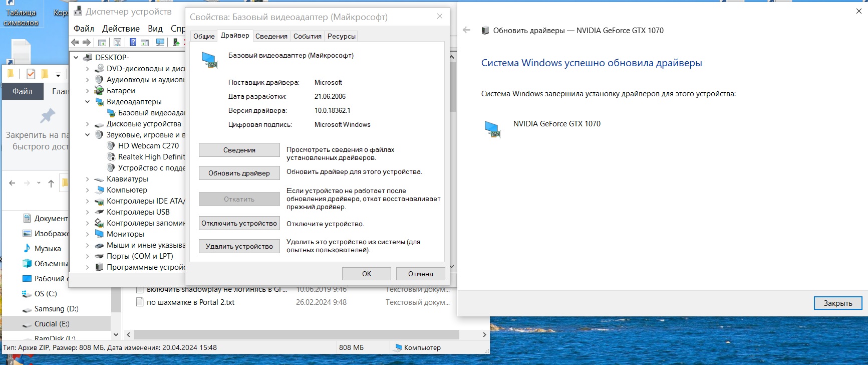Open the Explorer quick access toolbar dropdown

tap(58, 75)
